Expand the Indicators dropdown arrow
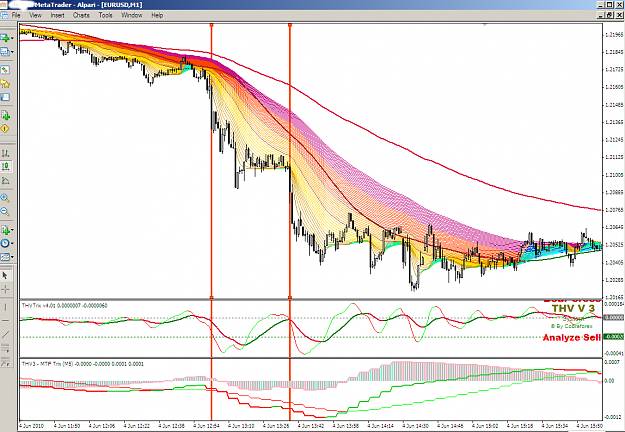Viewport: 625px width, 432px height. pyautogui.click(x=12, y=230)
